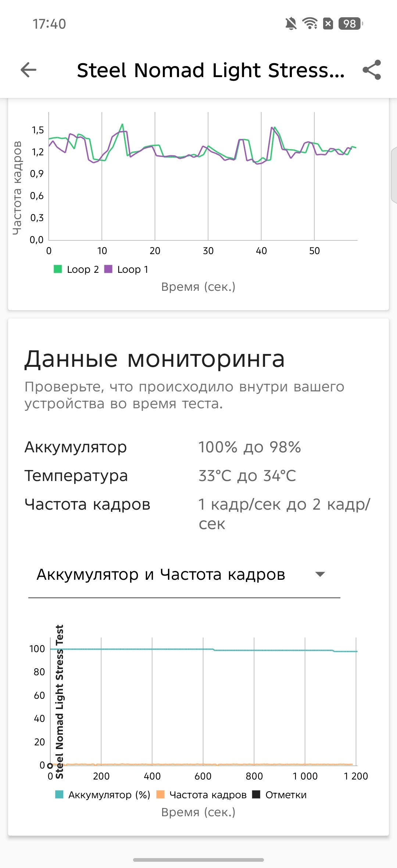Tap the clock time 17:40
Screen dimensions: 397x868
point(49,24)
